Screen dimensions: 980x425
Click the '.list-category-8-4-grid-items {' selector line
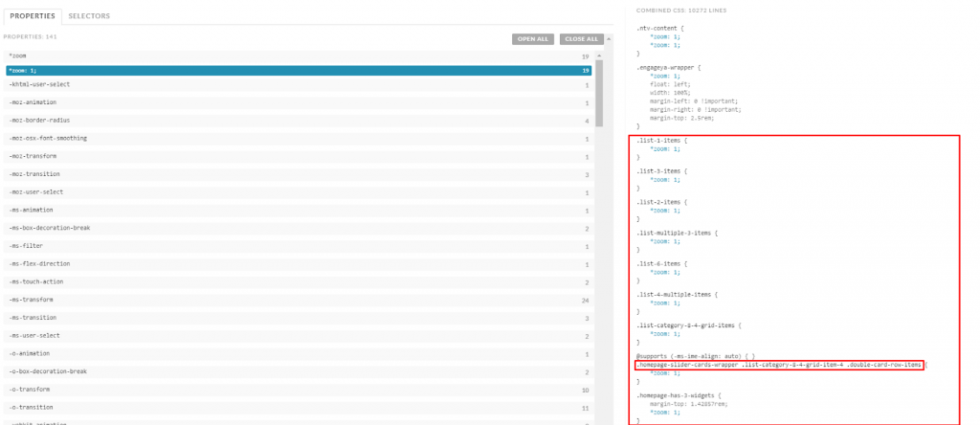point(689,325)
